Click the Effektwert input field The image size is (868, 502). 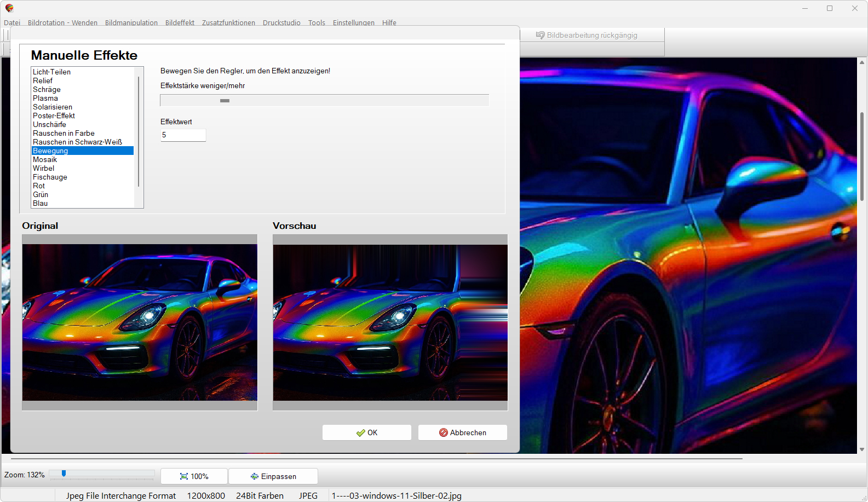click(183, 135)
